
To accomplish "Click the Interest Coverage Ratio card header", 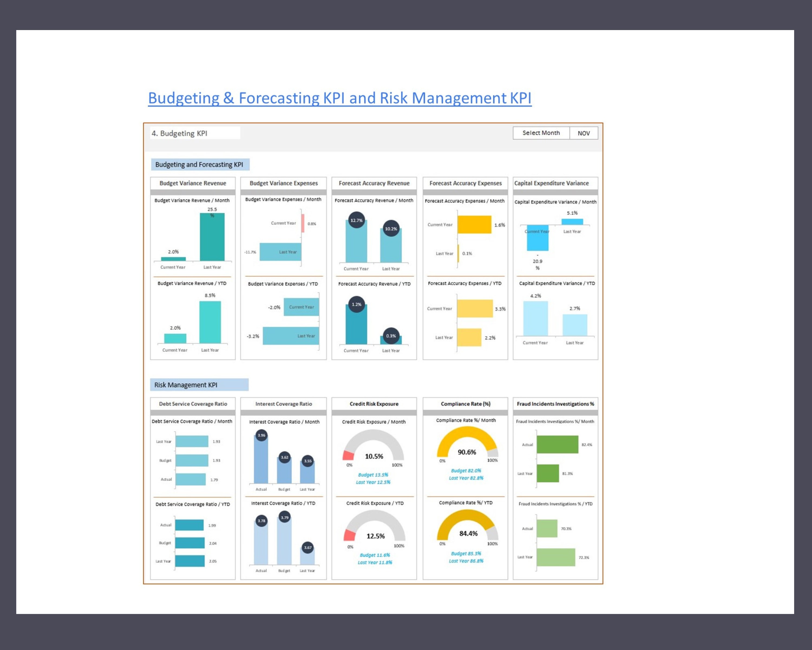I will point(283,404).
